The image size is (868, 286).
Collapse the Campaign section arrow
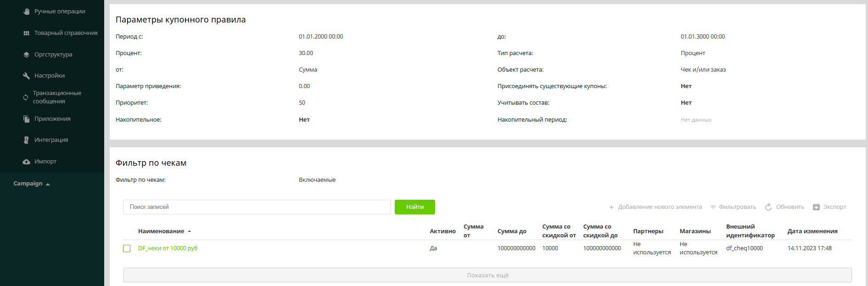48,184
